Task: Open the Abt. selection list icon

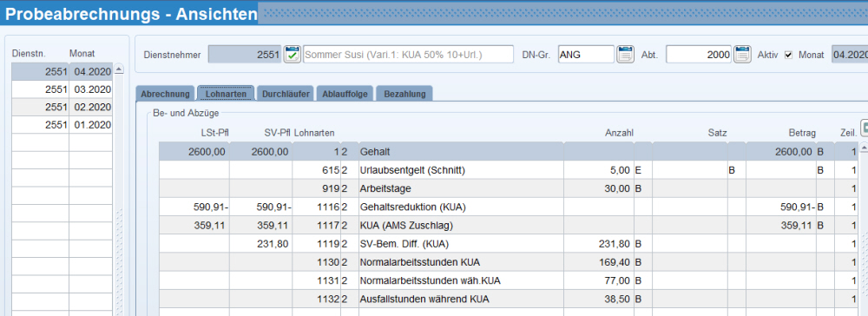Action: tap(742, 54)
